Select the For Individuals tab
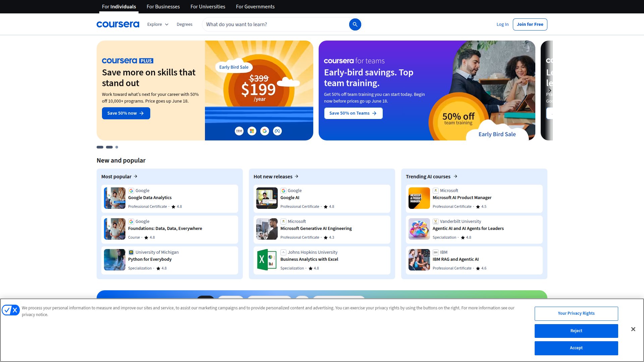The height and width of the screenshot is (362, 644). pos(119,7)
